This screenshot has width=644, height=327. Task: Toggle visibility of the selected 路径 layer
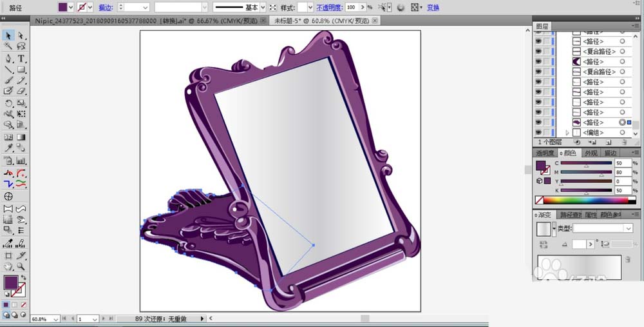(538, 122)
